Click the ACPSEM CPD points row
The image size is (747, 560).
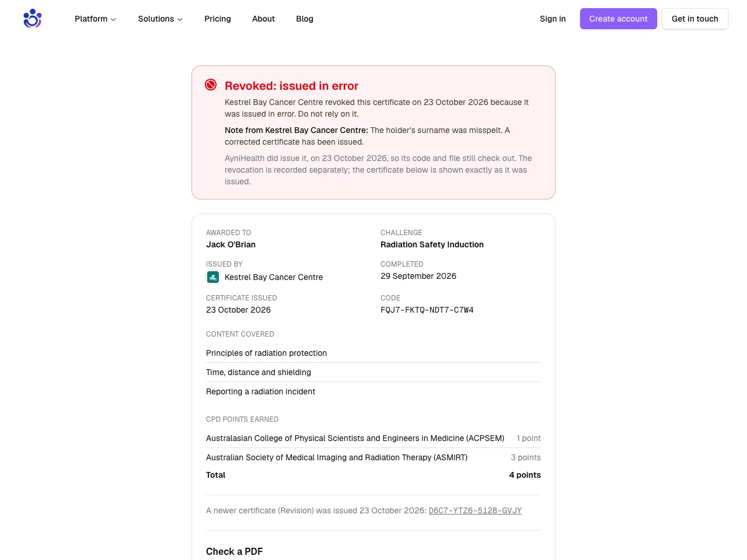(x=373, y=438)
